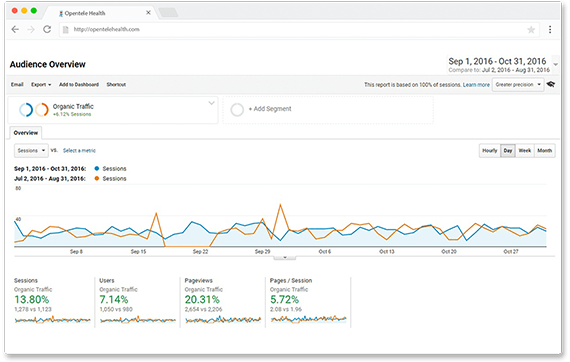Open the Learn more link
This screenshot has height=362, width=570.
476,85
